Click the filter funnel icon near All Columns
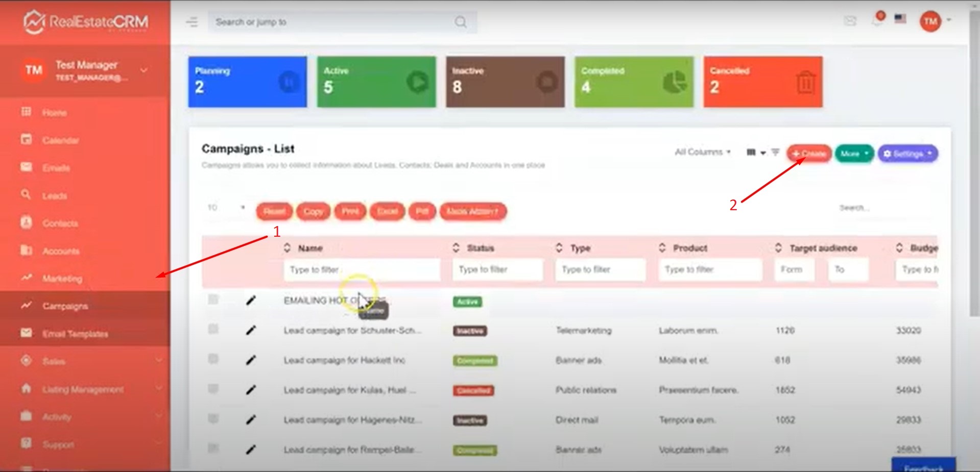 coord(775,152)
